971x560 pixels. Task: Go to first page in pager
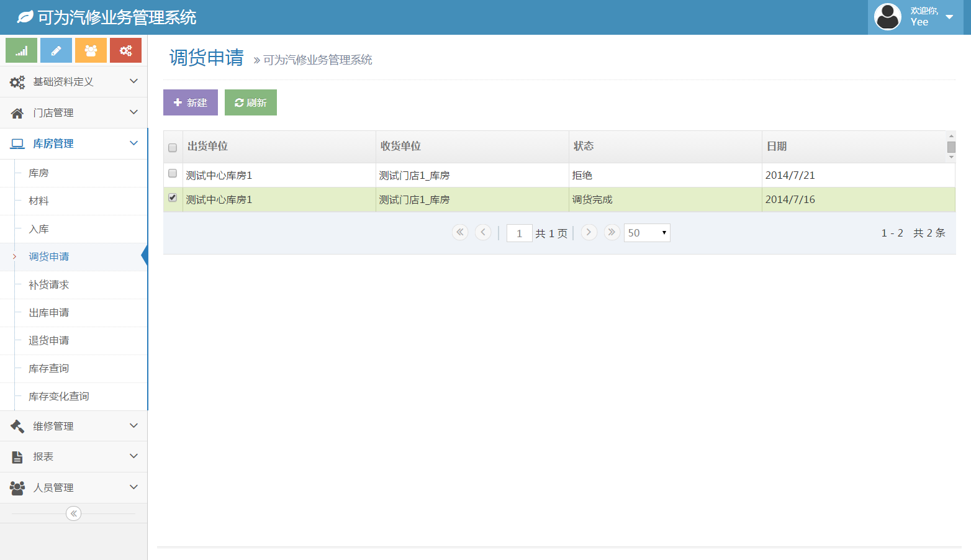pyautogui.click(x=460, y=232)
